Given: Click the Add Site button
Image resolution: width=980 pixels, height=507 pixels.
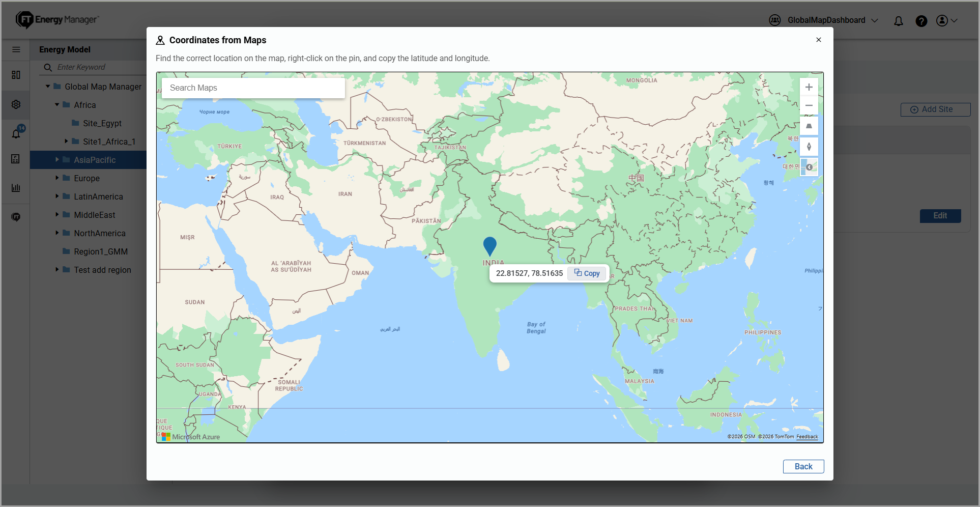Looking at the screenshot, I should coord(935,109).
